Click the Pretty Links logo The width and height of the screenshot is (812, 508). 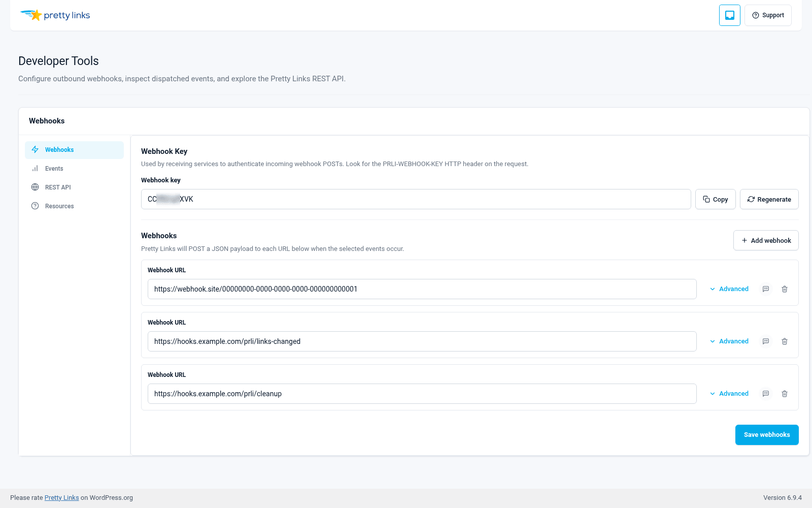(x=55, y=15)
